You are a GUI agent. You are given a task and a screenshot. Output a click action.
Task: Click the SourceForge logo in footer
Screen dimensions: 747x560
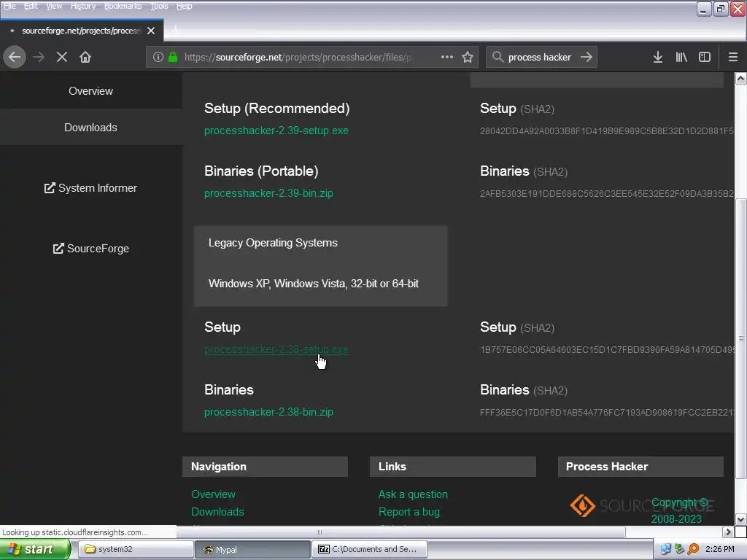coord(642,505)
